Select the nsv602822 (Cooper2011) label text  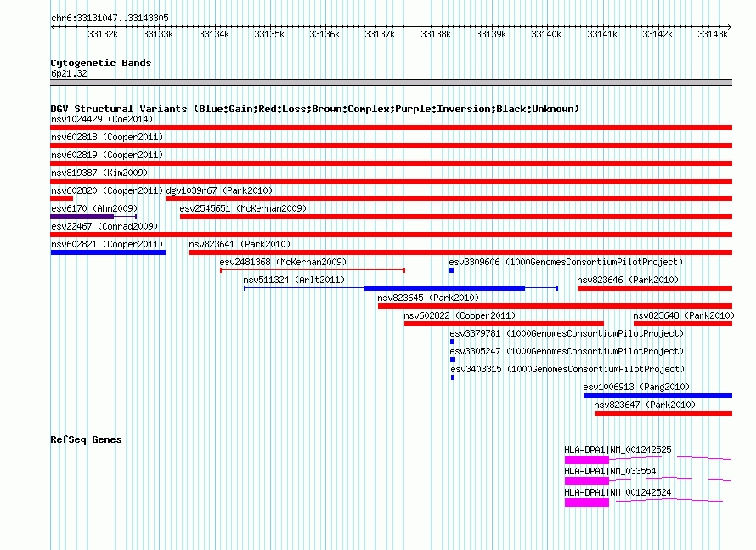460,315
